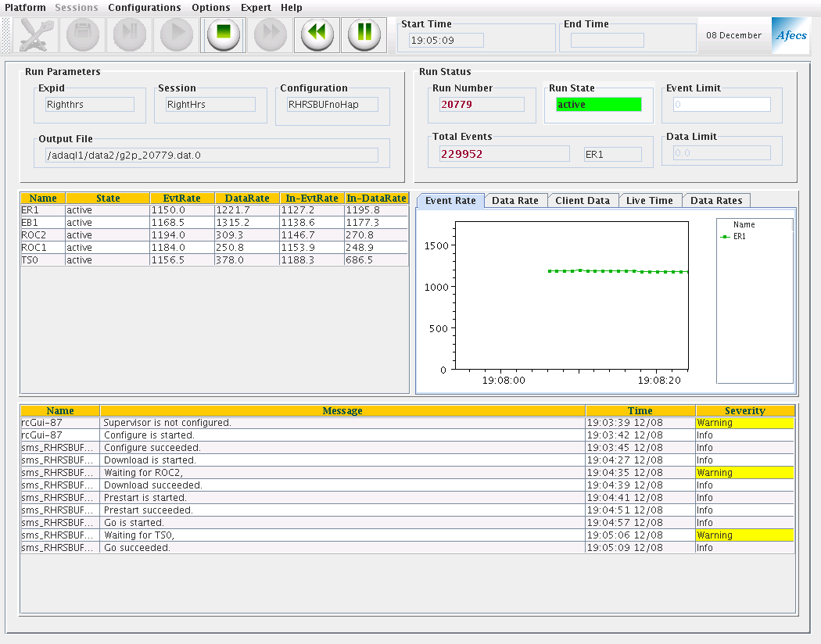
Task: Select the 'Go is started.' log row
Action: (407, 523)
